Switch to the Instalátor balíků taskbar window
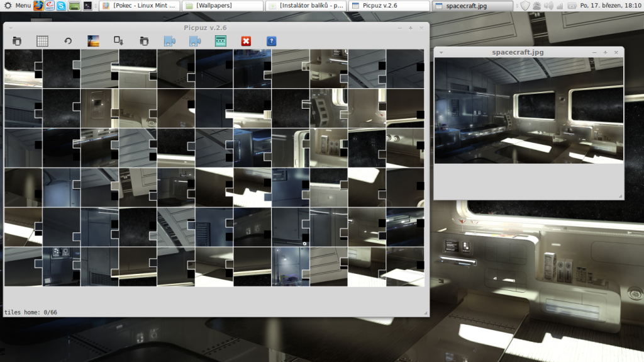644x362 pixels. point(306,5)
